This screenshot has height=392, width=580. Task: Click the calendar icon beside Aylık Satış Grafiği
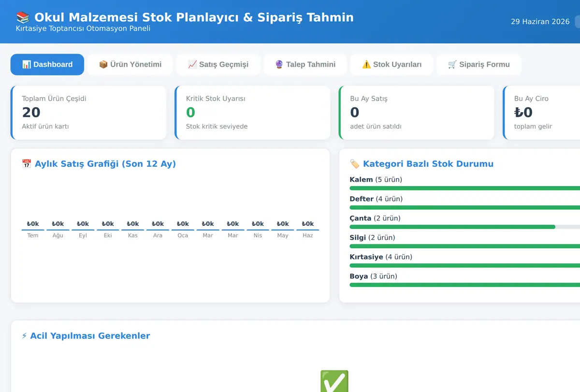tap(27, 164)
